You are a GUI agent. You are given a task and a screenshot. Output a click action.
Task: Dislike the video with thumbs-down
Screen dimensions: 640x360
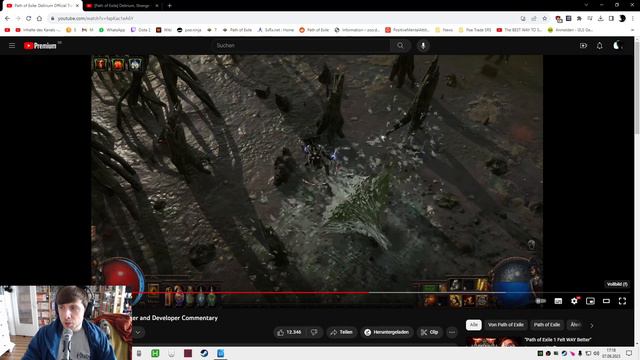coord(314,332)
